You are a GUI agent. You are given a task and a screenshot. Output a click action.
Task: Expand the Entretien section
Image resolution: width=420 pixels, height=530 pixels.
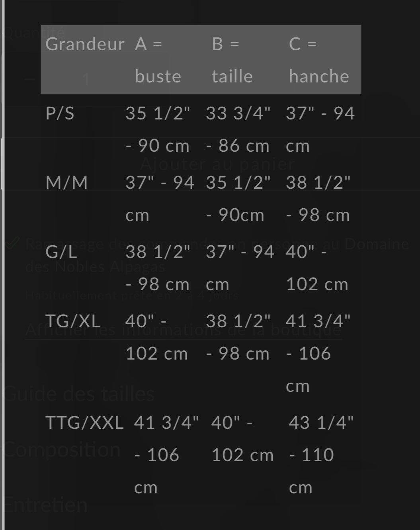(45, 505)
